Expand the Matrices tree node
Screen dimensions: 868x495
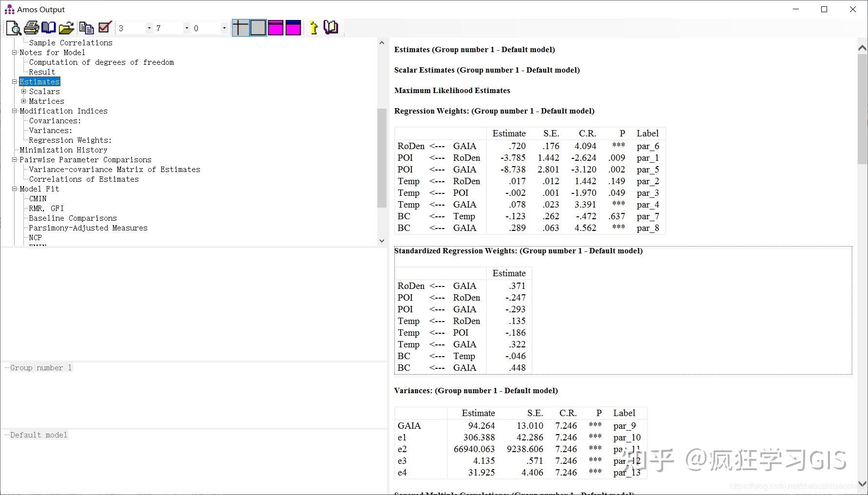(23, 101)
